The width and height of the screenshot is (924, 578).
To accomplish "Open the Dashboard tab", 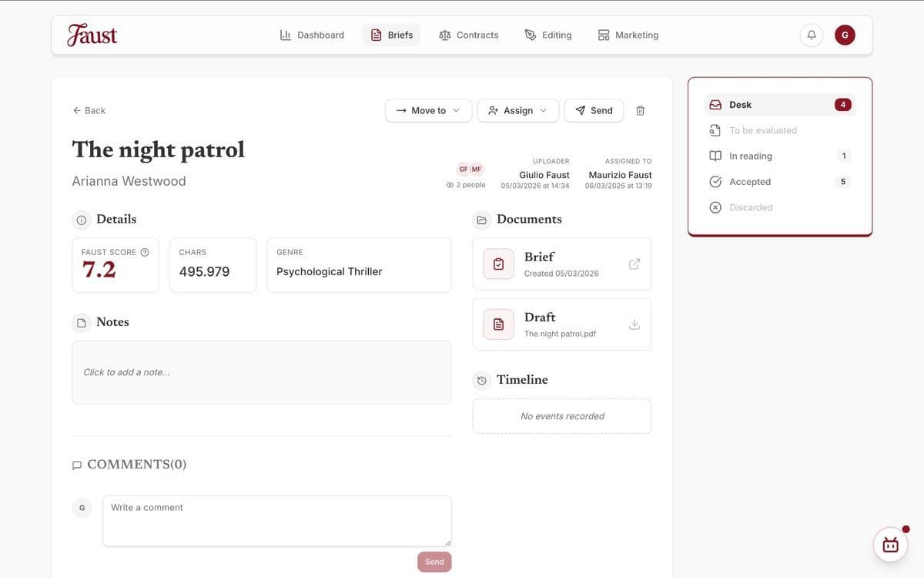I will pos(312,35).
